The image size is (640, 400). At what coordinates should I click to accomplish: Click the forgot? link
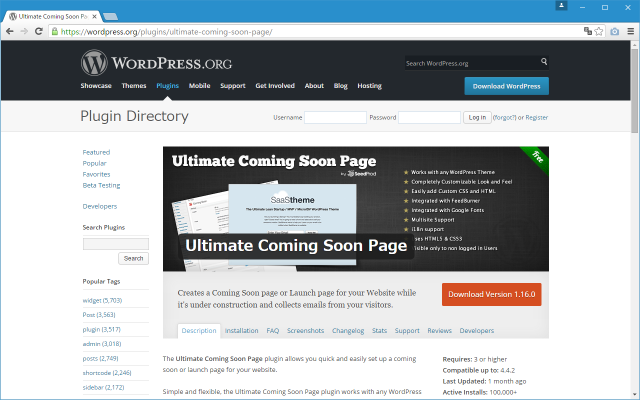[504, 118]
